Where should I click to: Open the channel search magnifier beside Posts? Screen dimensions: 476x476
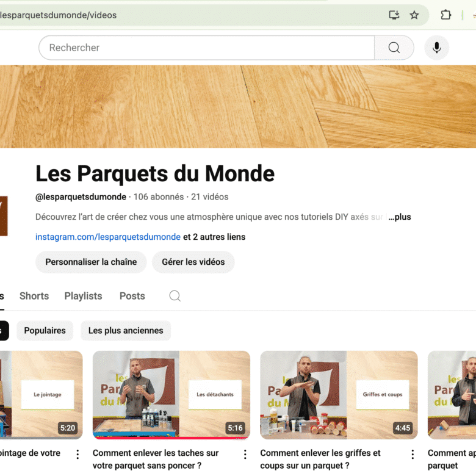pyautogui.click(x=175, y=296)
